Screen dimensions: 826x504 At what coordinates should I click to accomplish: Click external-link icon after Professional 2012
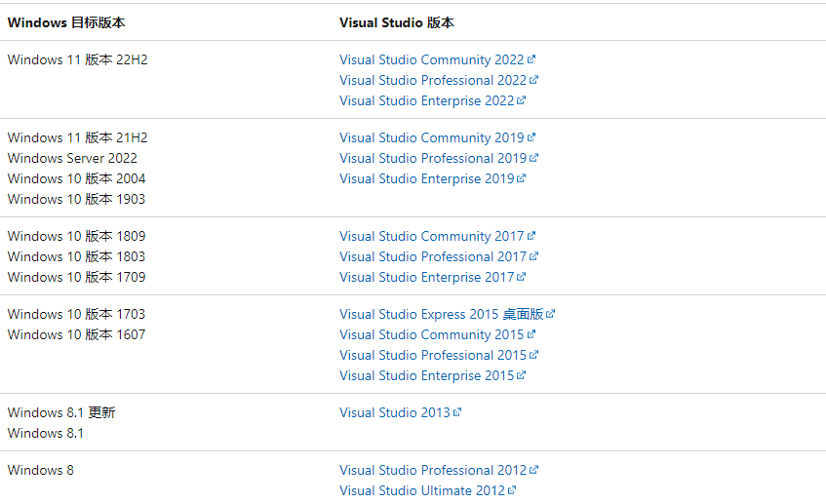click(x=533, y=469)
